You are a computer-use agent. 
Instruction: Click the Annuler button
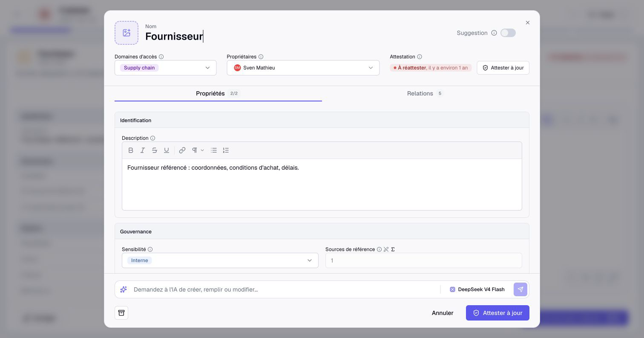(443, 313)
